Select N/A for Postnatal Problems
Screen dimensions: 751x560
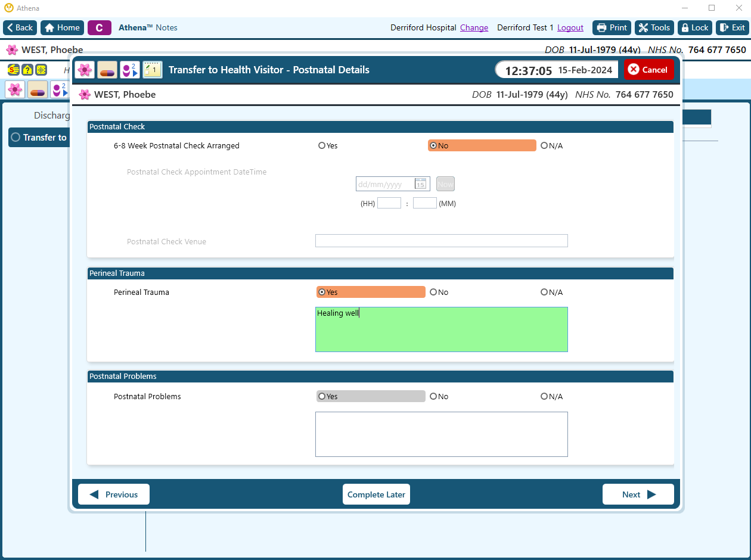551,396
